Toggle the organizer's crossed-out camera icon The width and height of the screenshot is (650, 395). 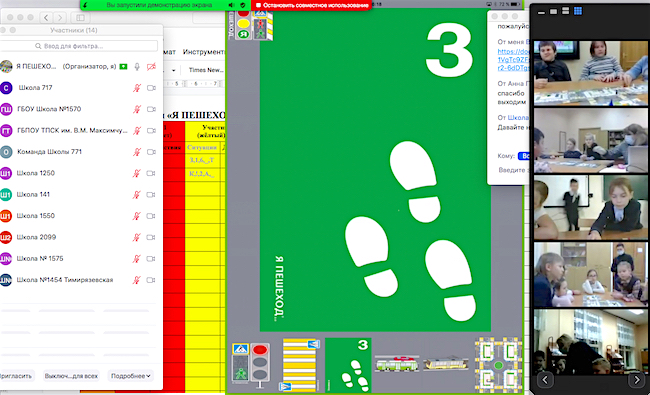[x=151, y=67]
